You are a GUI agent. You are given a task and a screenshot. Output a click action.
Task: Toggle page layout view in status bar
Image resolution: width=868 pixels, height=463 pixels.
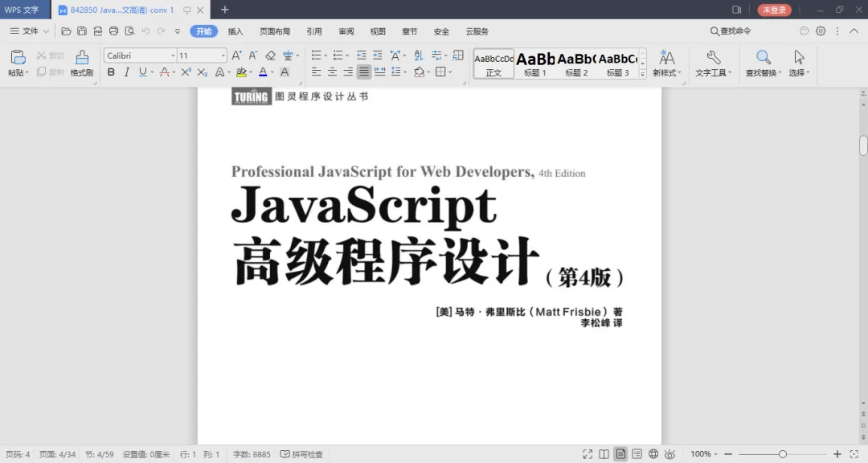(x=620, y=454)
